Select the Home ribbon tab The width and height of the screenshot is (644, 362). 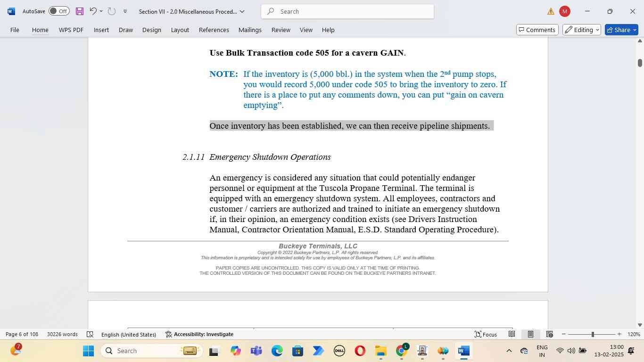(40, 30)
